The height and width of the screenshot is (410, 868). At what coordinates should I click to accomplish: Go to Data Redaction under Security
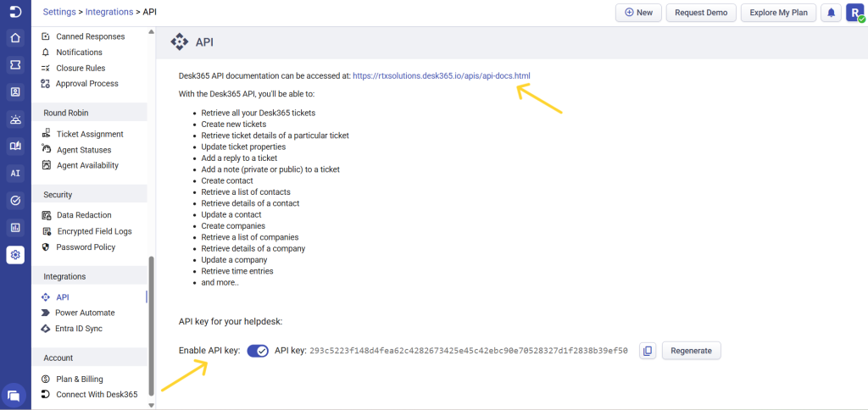pyautogui.click(x=84, y=215)
